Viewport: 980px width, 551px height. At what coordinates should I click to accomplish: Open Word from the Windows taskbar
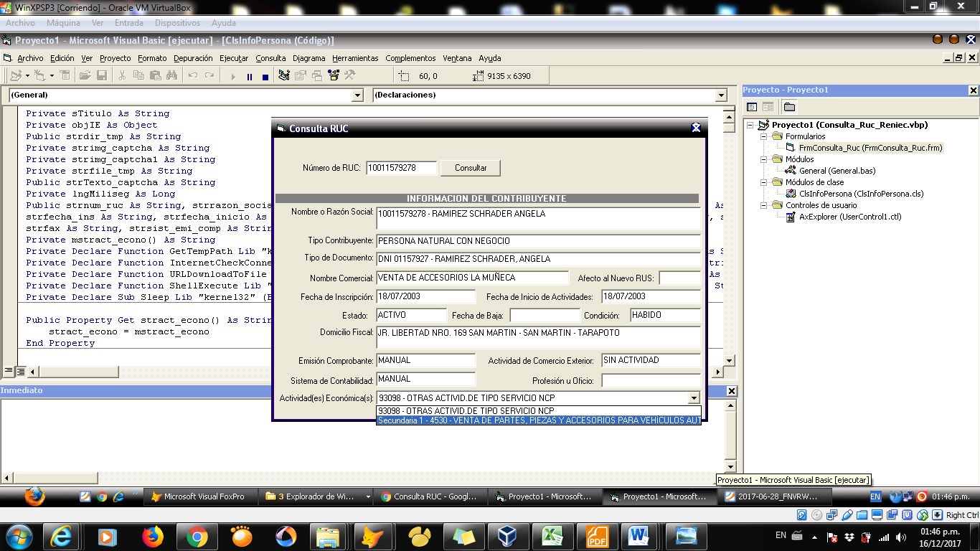[638, 537]
